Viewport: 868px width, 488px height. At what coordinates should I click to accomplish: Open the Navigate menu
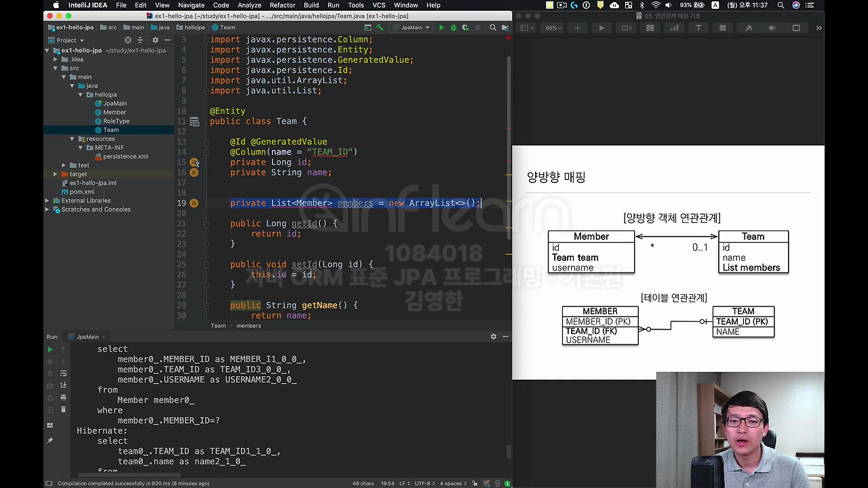(191, 5)
